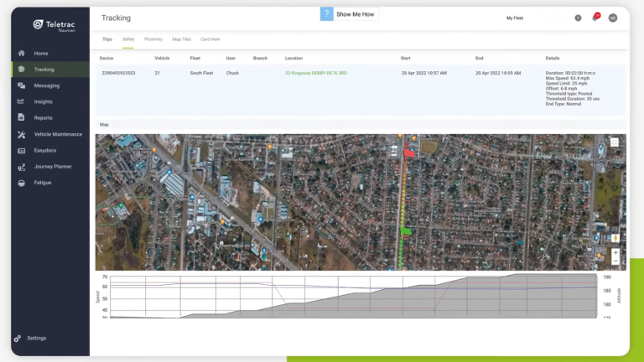Click the red end marker on map
Viewport: 644px width, 362px height.
click(408, 153)
